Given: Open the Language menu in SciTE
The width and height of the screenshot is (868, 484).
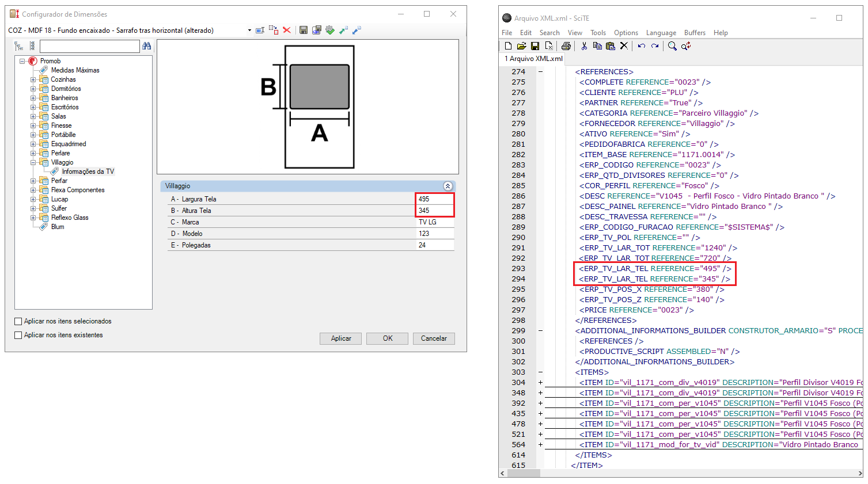Looking at the screenshot, I should tap(661, 33).
